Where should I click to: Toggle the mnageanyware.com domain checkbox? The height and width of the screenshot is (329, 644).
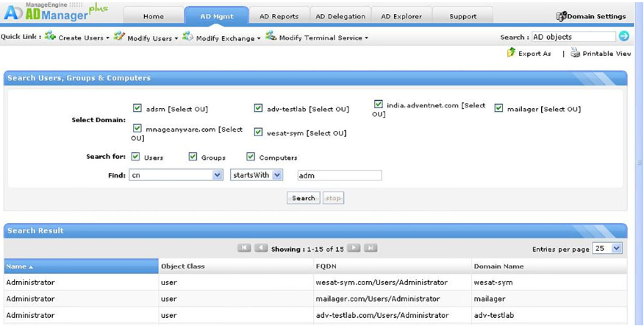pyautogui.click(x=137, y=128)
